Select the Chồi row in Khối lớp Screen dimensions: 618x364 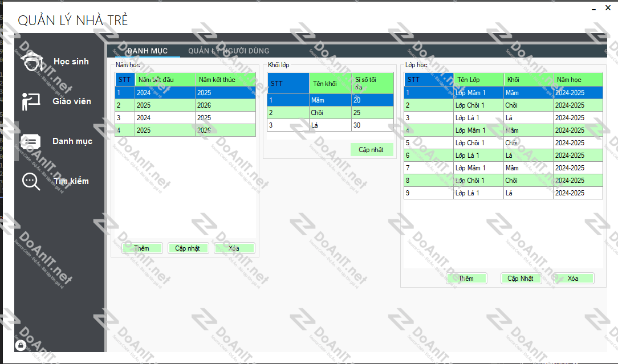click(x=330, y=113)
